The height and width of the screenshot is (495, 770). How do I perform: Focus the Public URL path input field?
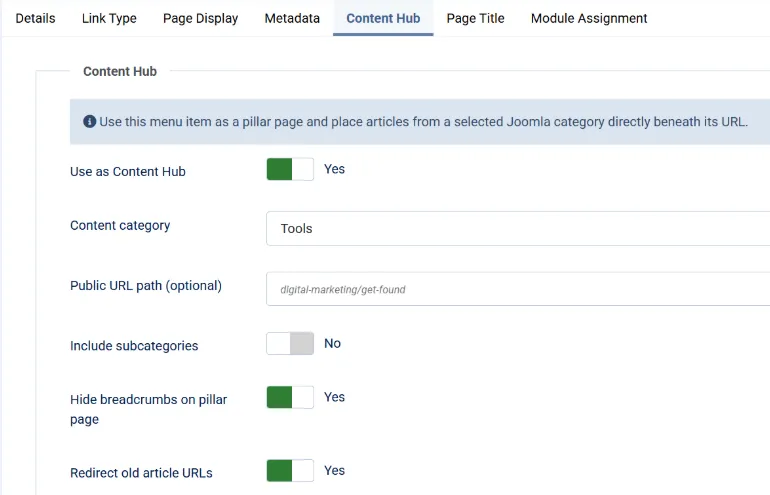tap(518, 289)
